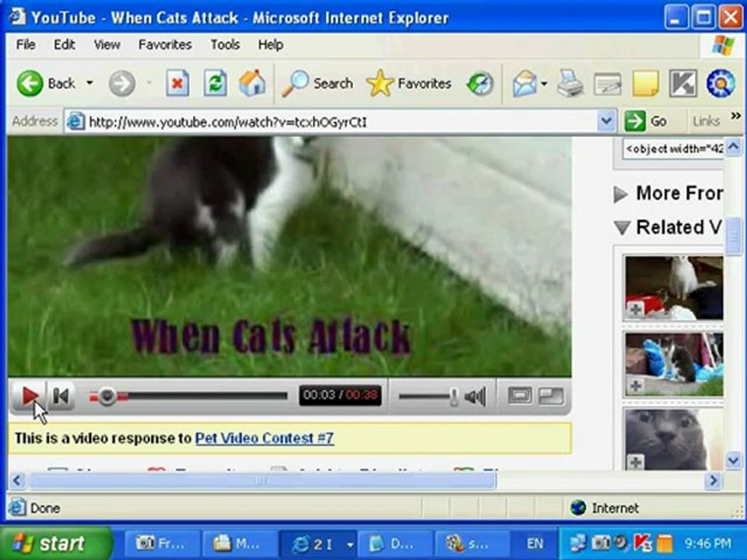The image size is (747, 560).
Task: Click the red K antivirus tray icon
Action: click(x=643, y=543)
